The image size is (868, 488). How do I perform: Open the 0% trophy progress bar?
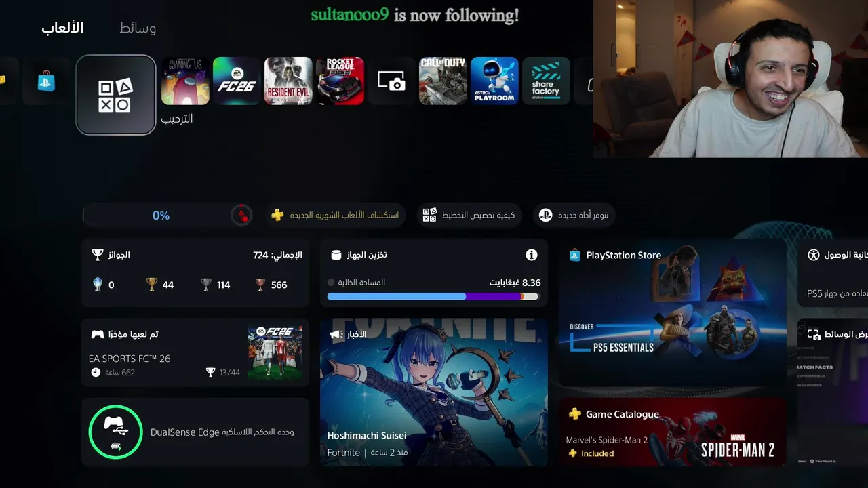tap(167, 216)
